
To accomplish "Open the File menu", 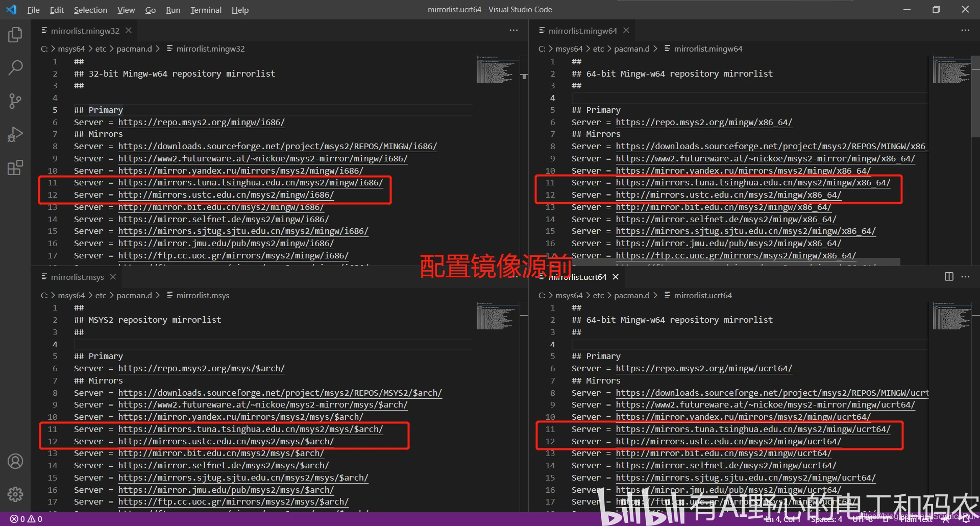I will coord(33,10).
